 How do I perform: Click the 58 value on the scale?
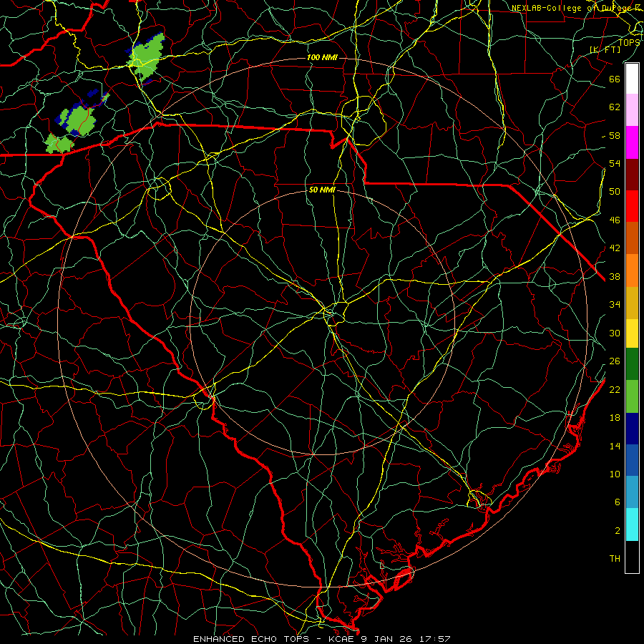tap(615, 135)
